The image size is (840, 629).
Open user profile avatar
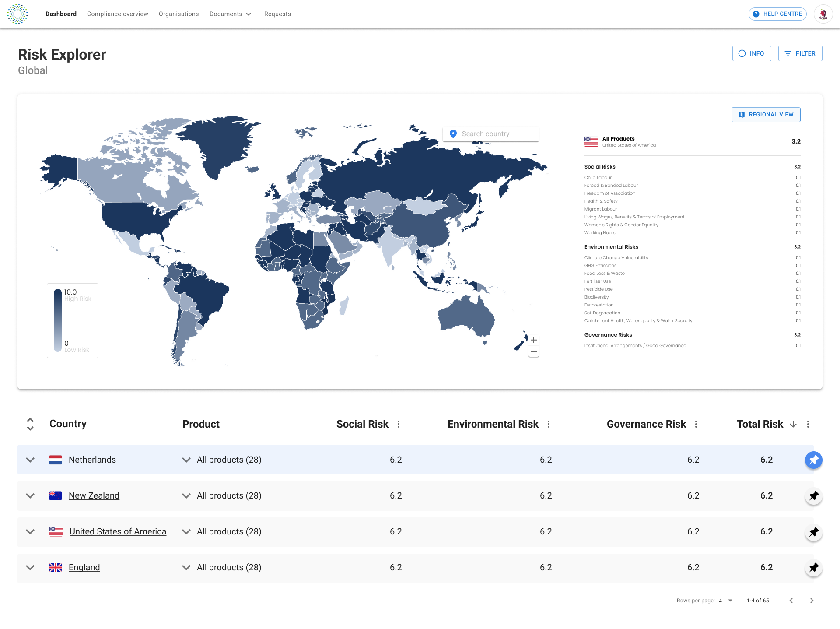point(823,14)
